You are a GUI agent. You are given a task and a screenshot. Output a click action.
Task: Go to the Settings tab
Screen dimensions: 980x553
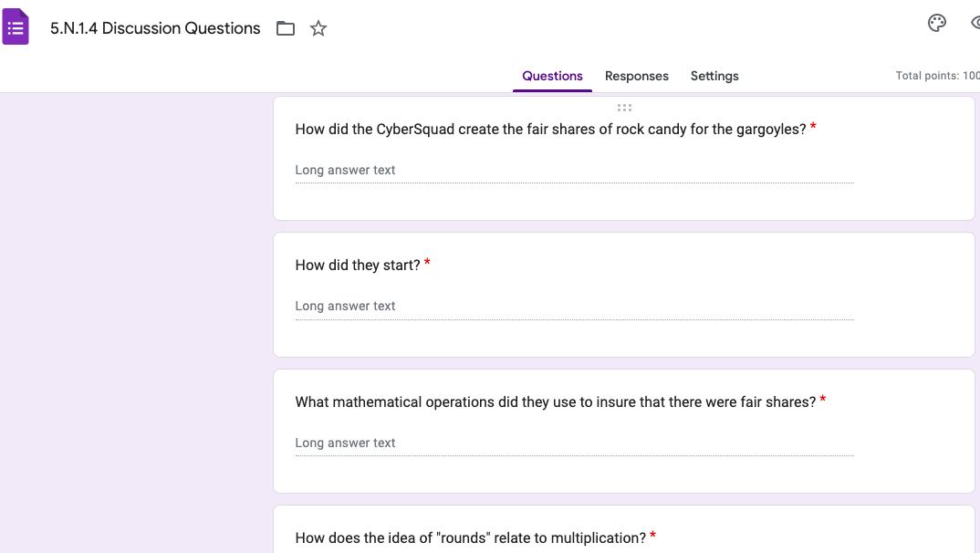[714, 76]
